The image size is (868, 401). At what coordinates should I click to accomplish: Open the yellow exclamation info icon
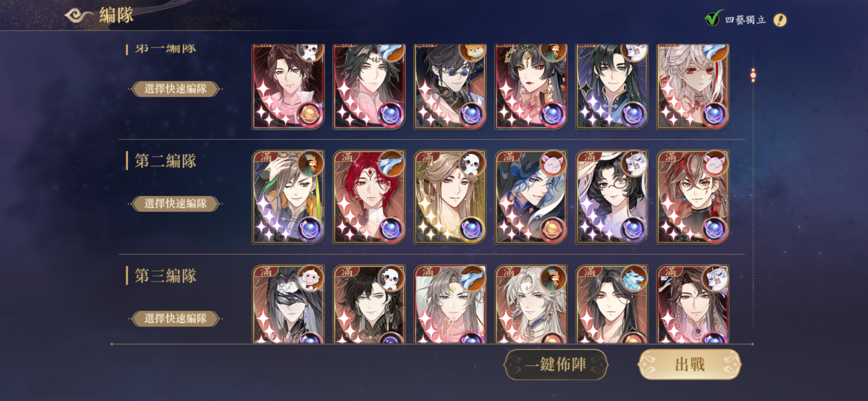[780, 20]
